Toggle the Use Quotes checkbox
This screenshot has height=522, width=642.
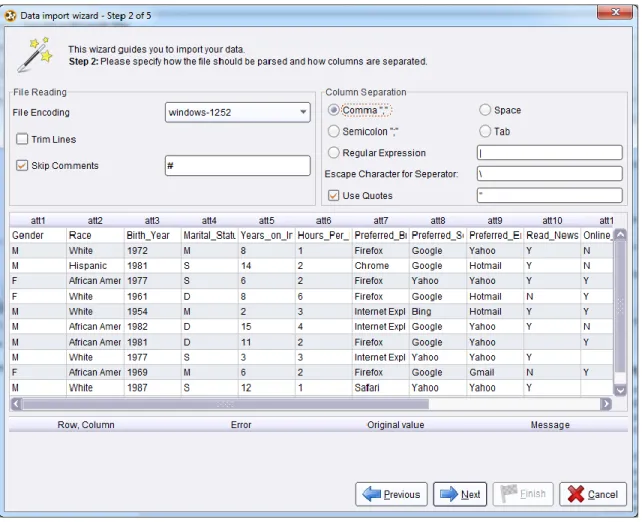(x=334, y=196)
